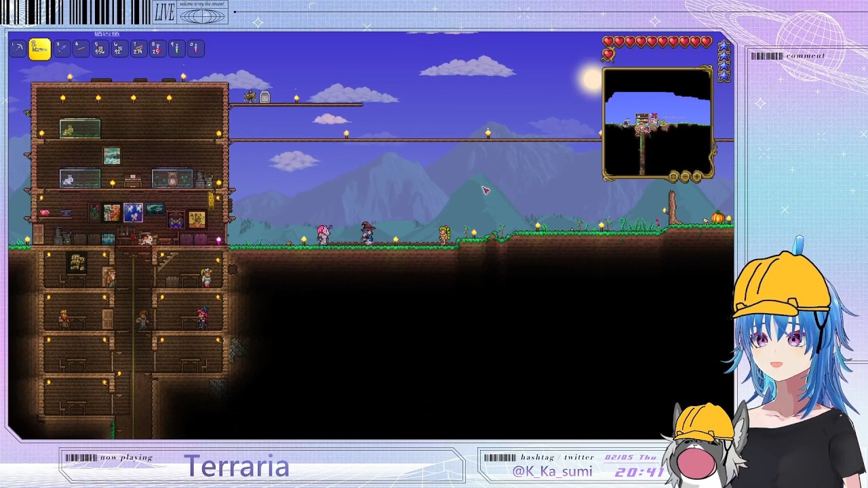
Task: Click the blue painting with white bunnies
Action: (x=133, y=213)
